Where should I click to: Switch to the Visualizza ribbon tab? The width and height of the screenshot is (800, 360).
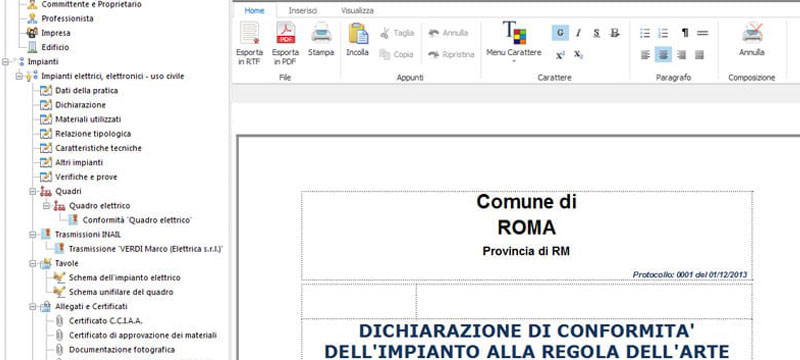357,10
